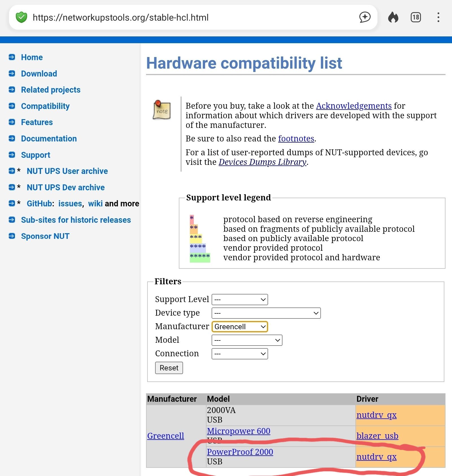Click the 'Support level legend' title
452x476 pixels.
tap(229, 198)
